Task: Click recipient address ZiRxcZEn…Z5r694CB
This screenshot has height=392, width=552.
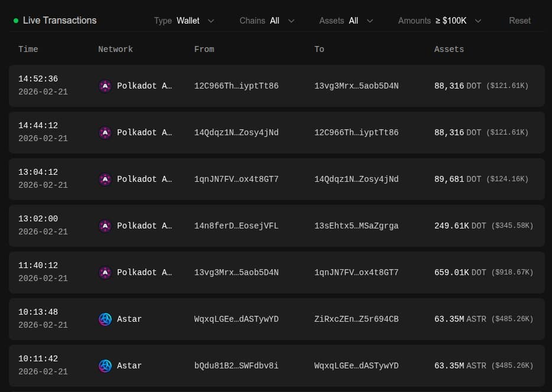Action: coord(356,319)
